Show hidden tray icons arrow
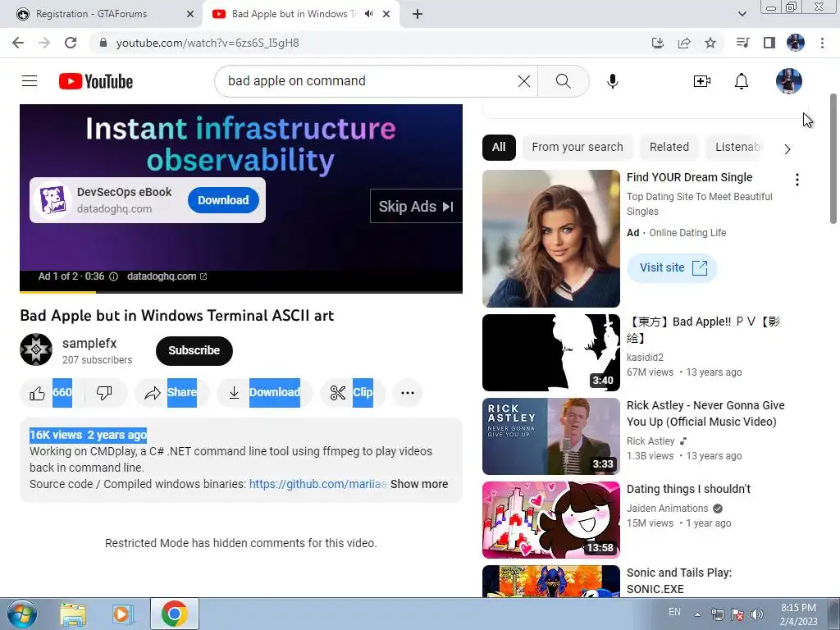840x630 pixels. click(697, 614)
